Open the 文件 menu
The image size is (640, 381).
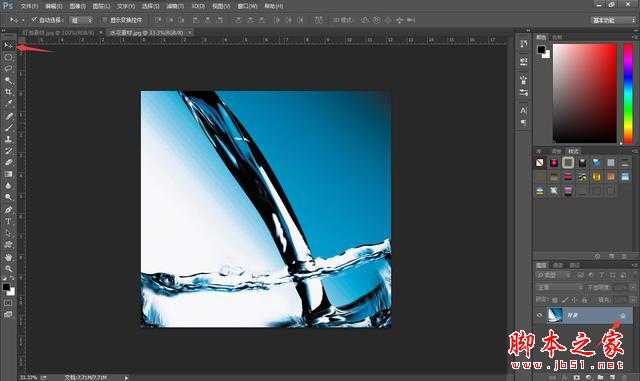(x=29, y=6)
